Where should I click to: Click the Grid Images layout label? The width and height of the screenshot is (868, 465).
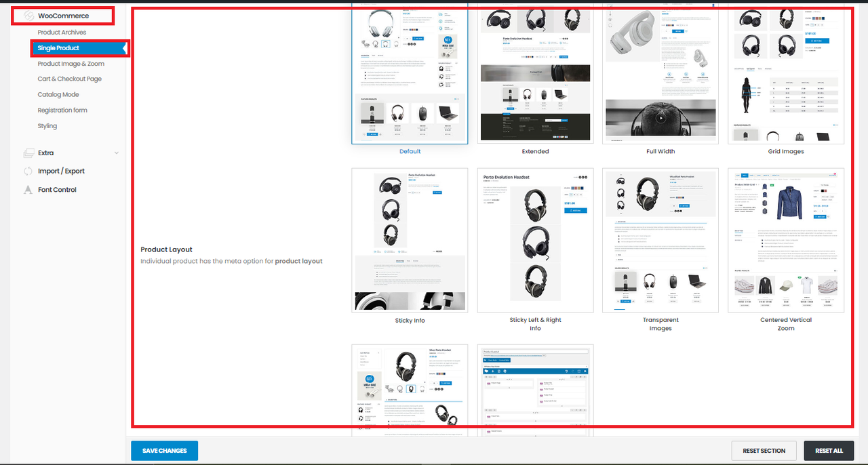tap(786, 152)
